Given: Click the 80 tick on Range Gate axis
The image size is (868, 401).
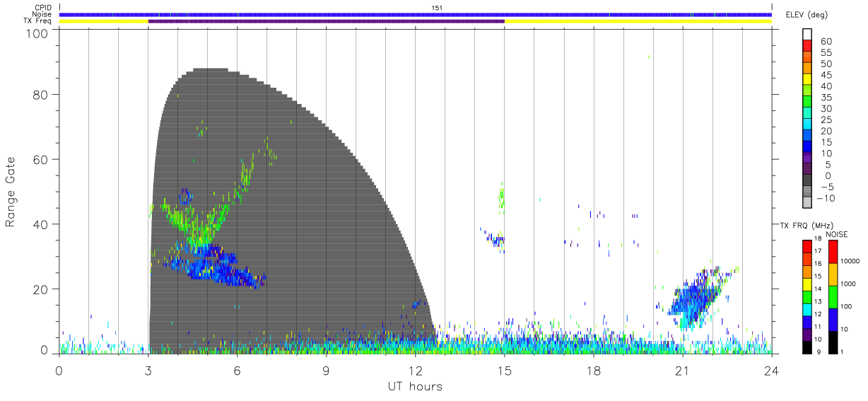Looking at the screenshot, I should pyautogui.click(x=40, y=94).
